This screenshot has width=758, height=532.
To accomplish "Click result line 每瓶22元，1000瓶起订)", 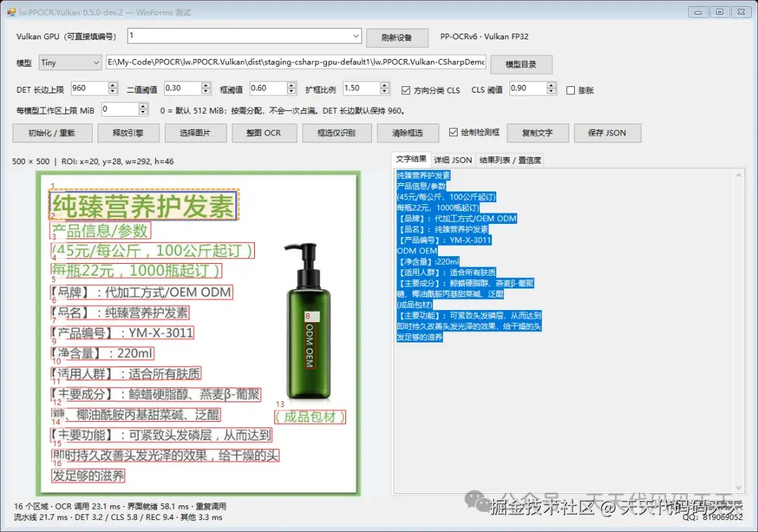I will (438, 208).
